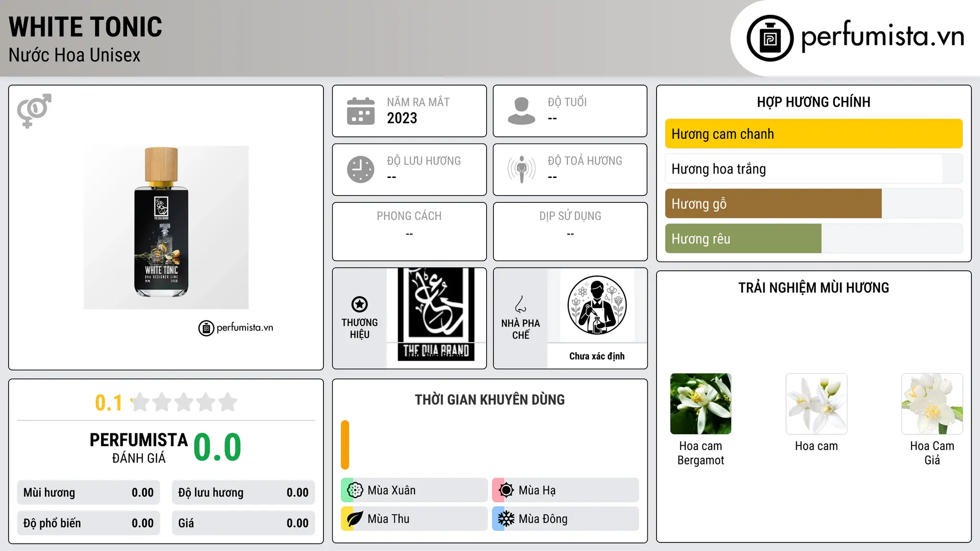
Task: Open the White Tonic bottle product image
Action: 166,228
